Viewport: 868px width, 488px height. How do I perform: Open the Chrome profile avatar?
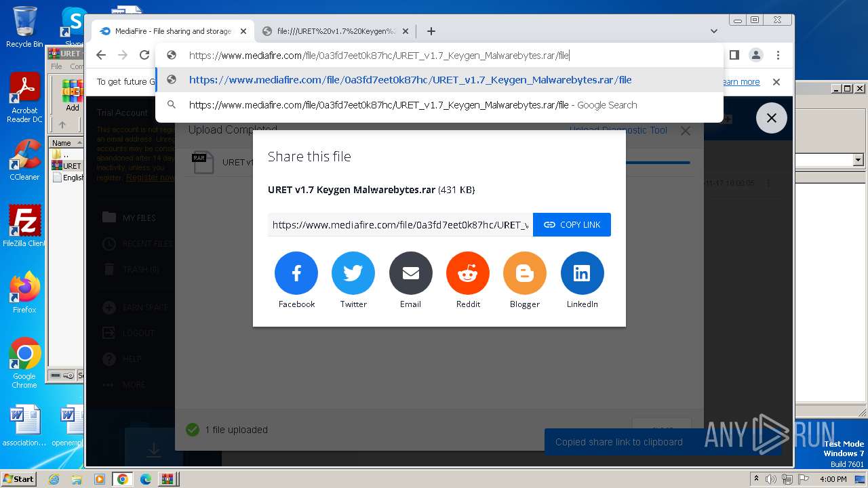(x=756, y=56)
